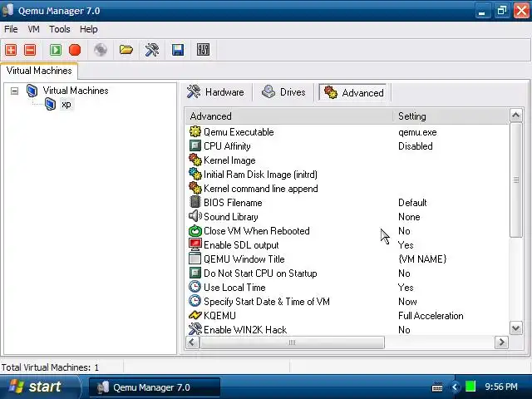Click the Kernel Image gears icon

[x=195, y=160]
